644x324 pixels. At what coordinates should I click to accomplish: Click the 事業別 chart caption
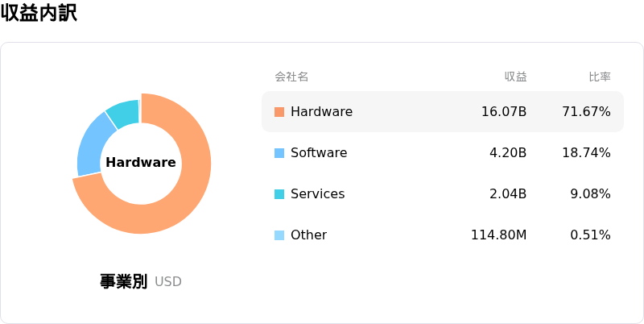coord(123,282)
